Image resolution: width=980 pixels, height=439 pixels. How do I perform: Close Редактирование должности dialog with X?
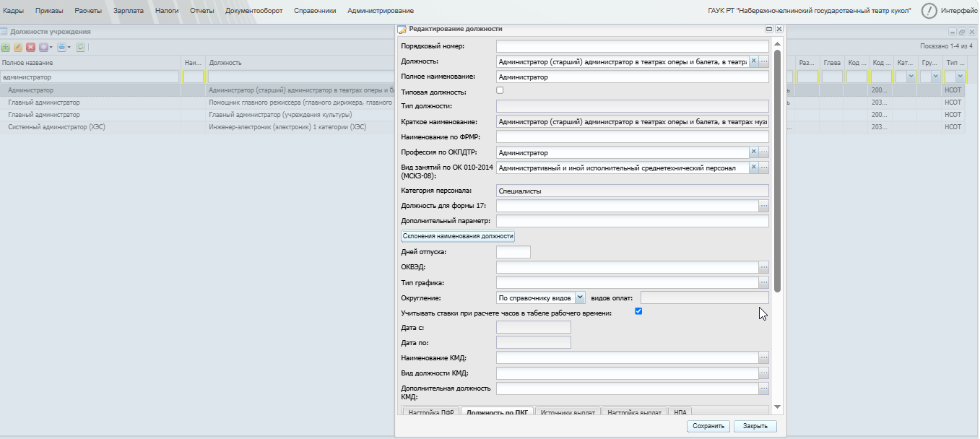click(x=779, y=29)
